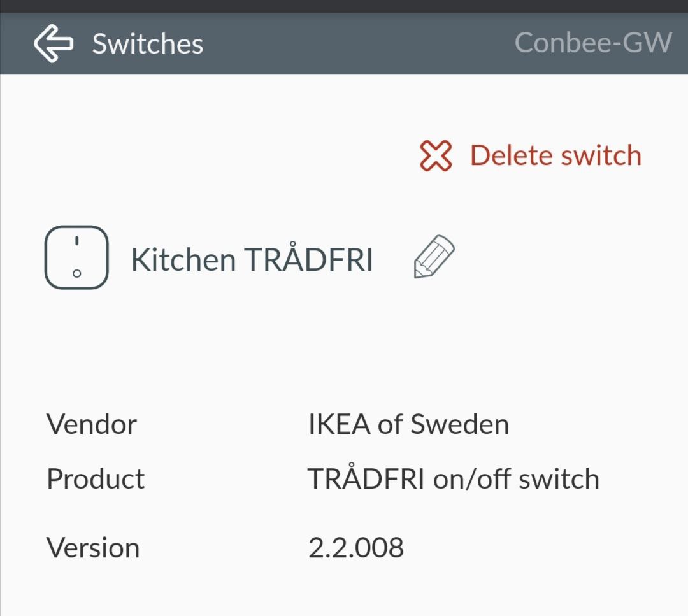Click the red X delete icon
The width and height of the screenshot is (688, 616).
pos(436,156)
